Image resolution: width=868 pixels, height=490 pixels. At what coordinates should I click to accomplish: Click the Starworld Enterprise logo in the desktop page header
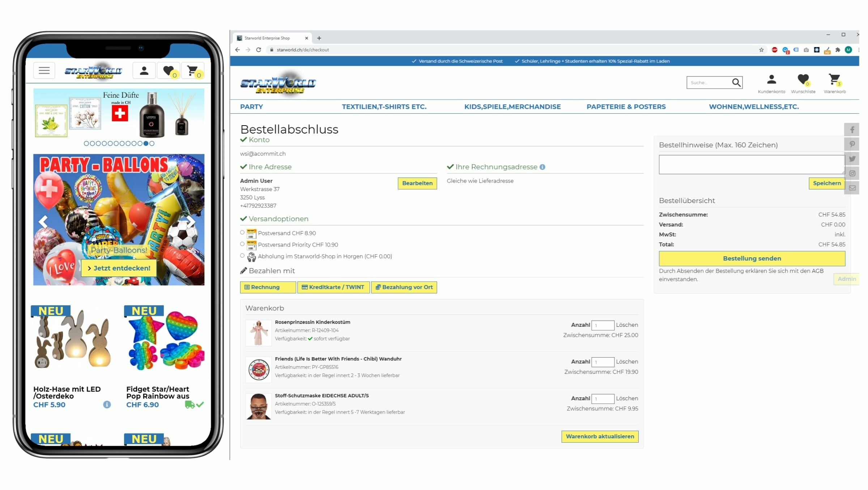pyautogui.click(x=278, y=84)
